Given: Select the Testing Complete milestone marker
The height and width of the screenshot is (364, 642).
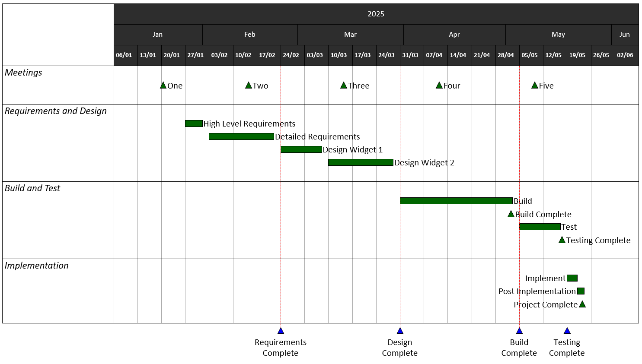Looking at the screenshot, I should [x=561, y=240].
